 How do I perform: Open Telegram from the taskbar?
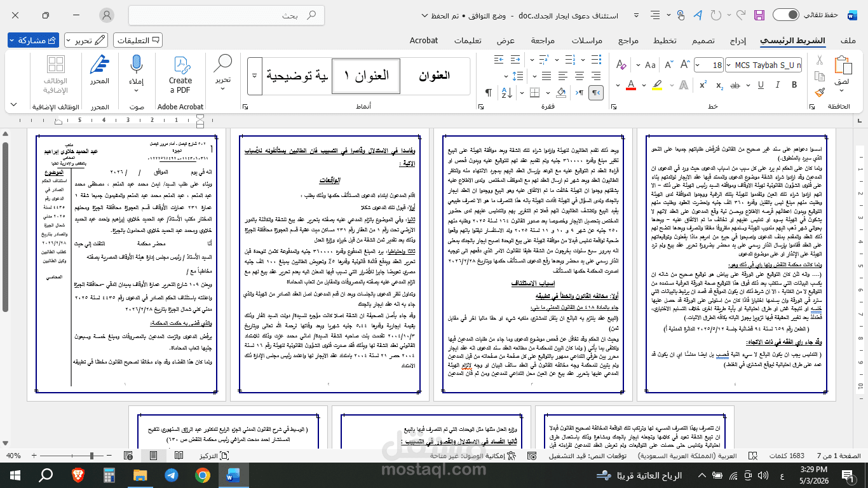point(172,475)
